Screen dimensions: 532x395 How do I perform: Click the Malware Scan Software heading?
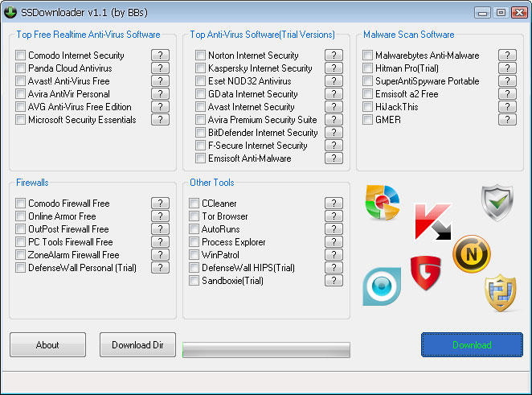409,35
